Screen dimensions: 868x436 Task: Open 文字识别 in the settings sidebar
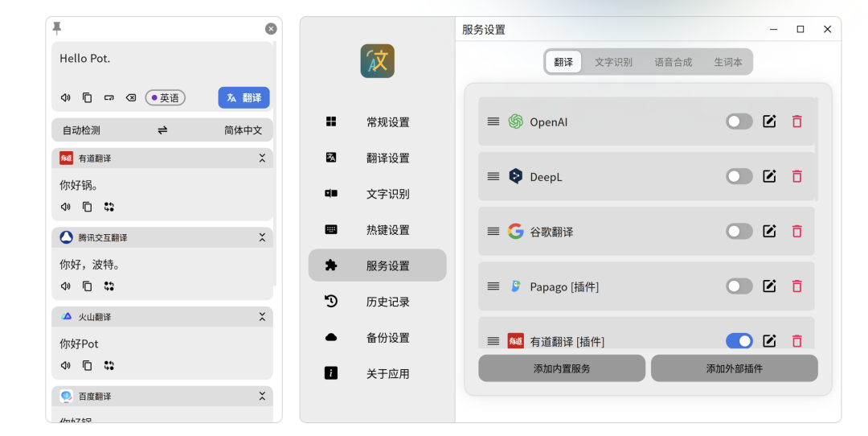pos(377,194)
